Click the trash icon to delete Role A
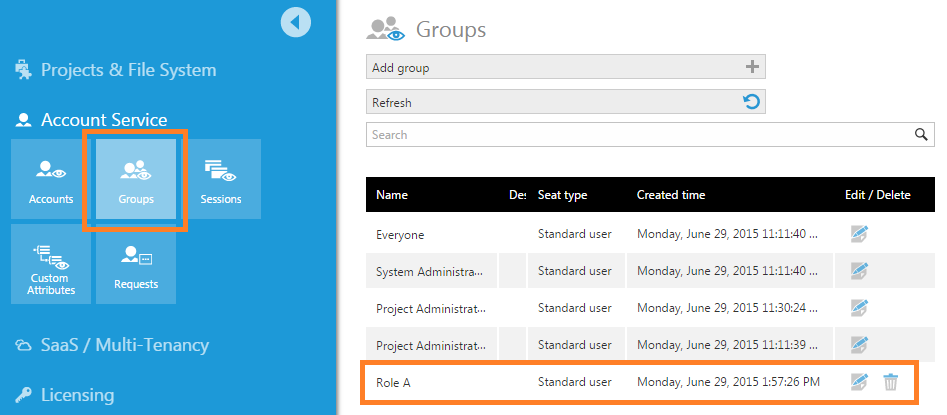Image resolution: width=947 pixels, height=415 pixels. (x=891, y=382)
